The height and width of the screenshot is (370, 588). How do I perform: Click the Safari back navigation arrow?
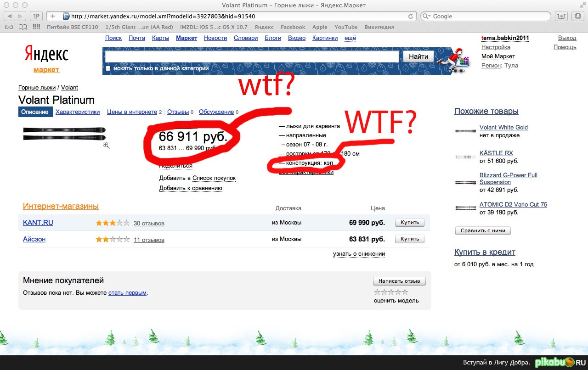10,16
